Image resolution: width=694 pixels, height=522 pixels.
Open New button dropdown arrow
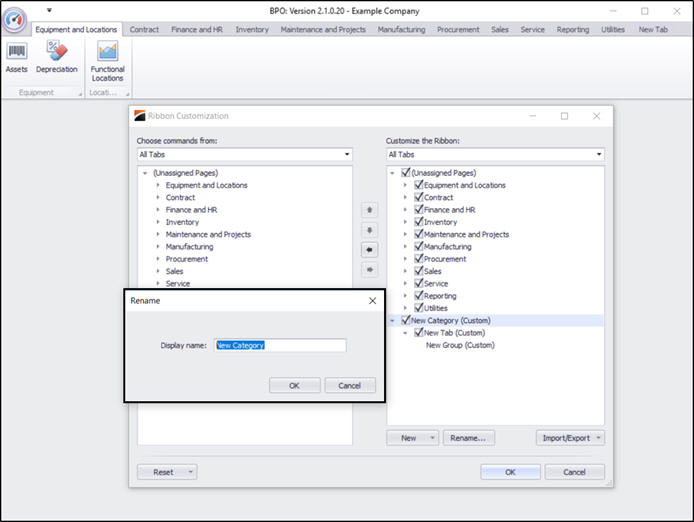point(432,438)
